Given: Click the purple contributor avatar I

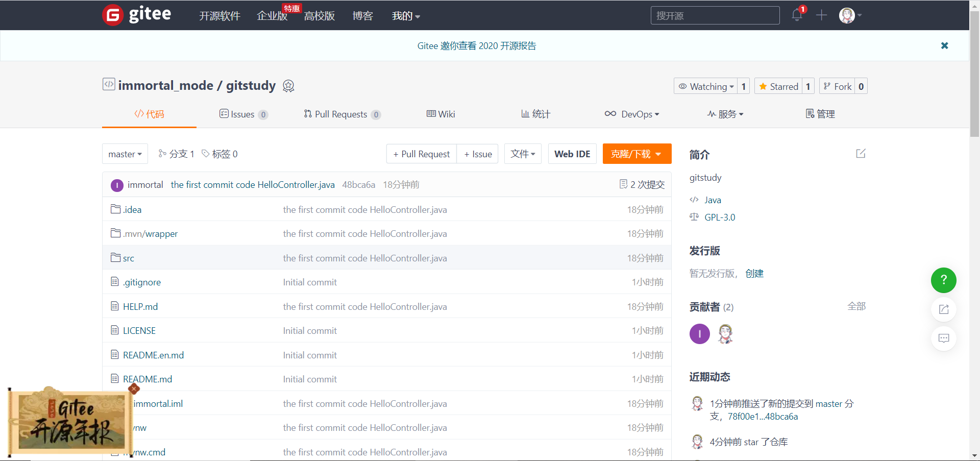Looking at the screenshot, I should click(699, 334).
